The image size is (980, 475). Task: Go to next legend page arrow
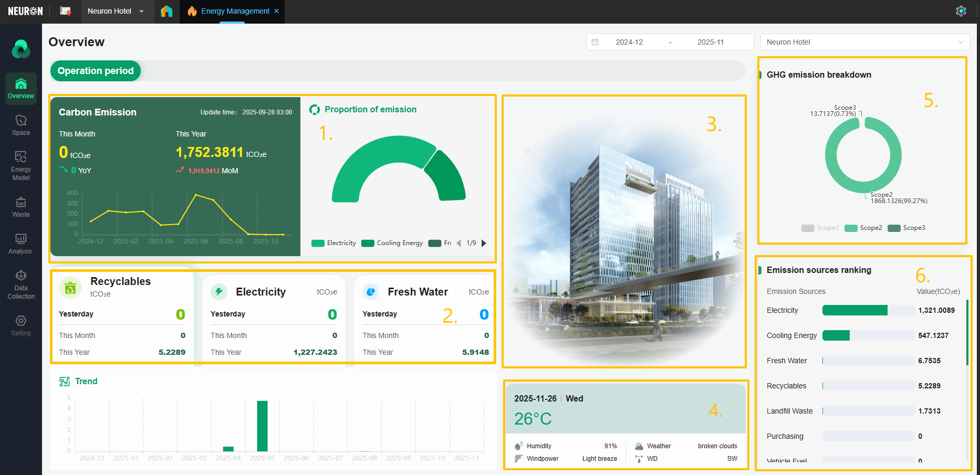click(x=484, y=243)
